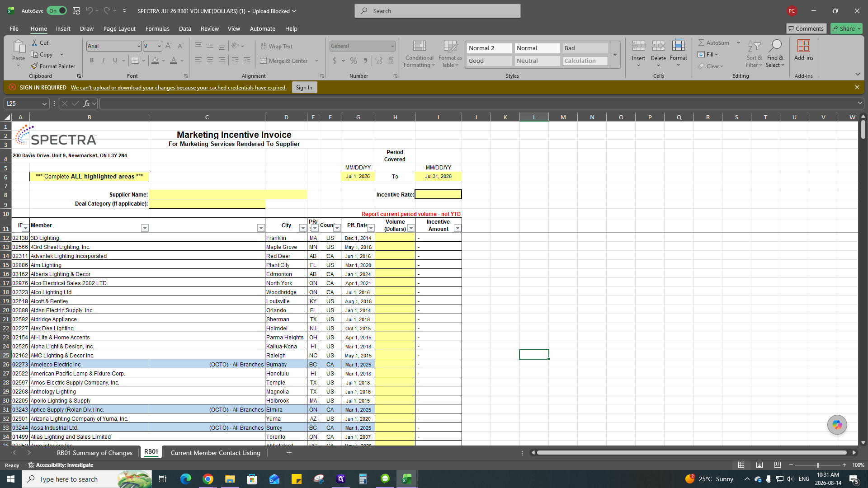Click the Cut scissors command

point(40,42)
